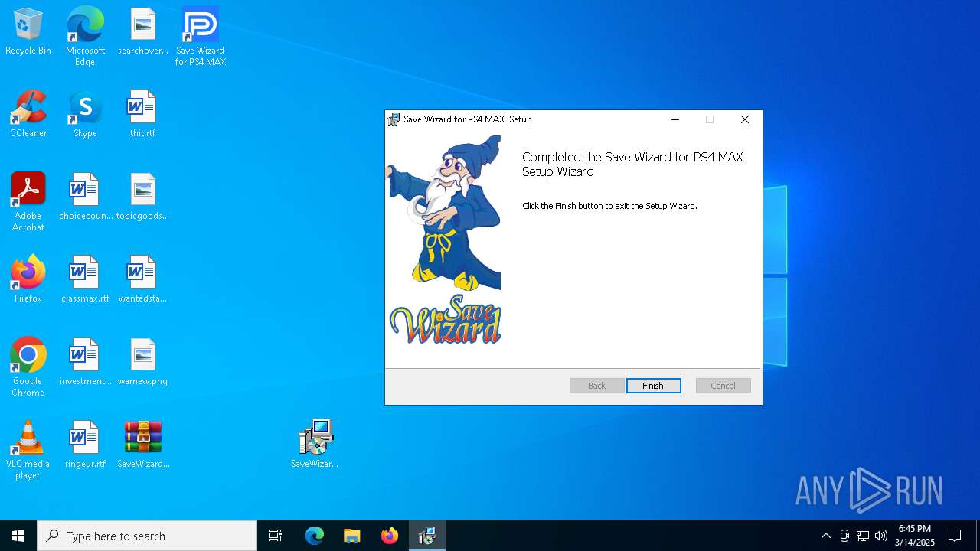This screenshot has width=980, height=551.
Task: Open the Windows Start menu
Action: 18,536
